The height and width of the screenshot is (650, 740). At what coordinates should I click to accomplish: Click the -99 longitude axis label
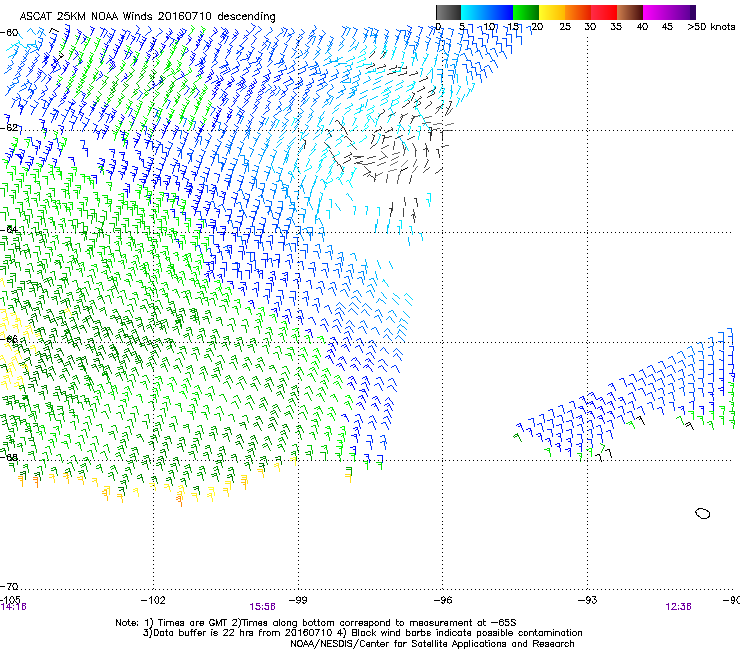[x=298, y=600]
